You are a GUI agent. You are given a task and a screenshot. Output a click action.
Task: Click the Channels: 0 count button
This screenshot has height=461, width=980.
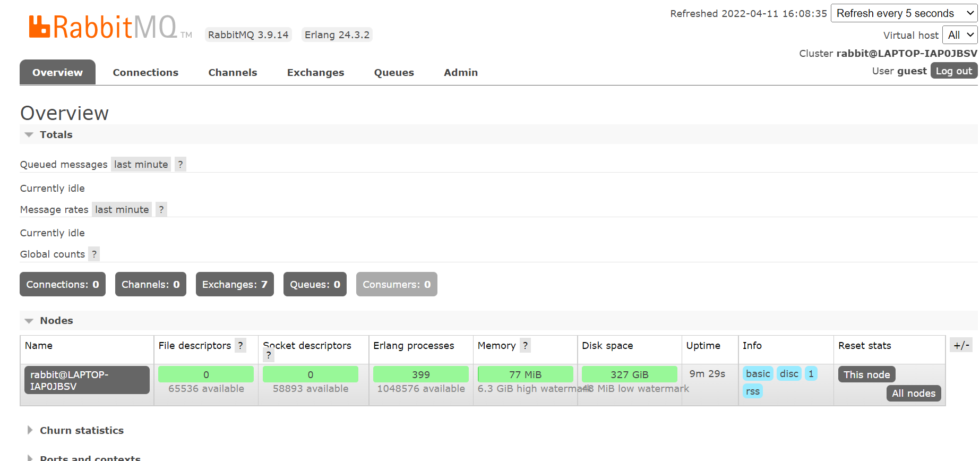151,284
